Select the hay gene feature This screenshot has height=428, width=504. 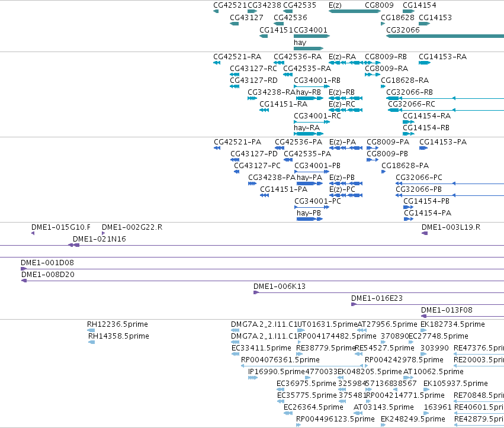309,49
